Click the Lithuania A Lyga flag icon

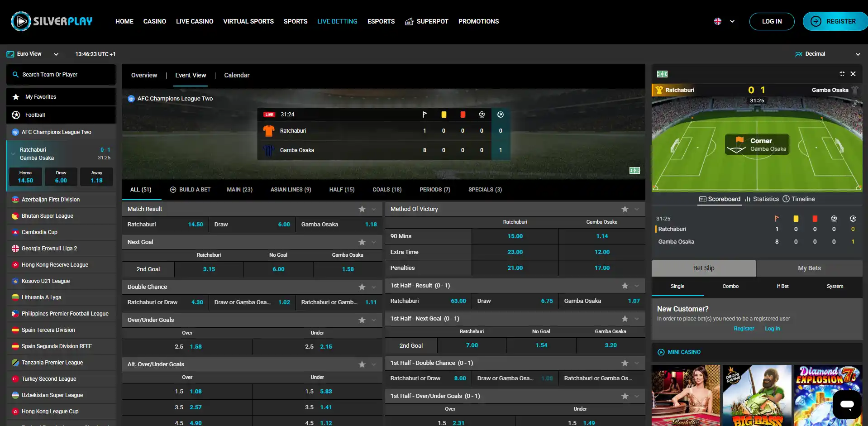click(15, 297)
